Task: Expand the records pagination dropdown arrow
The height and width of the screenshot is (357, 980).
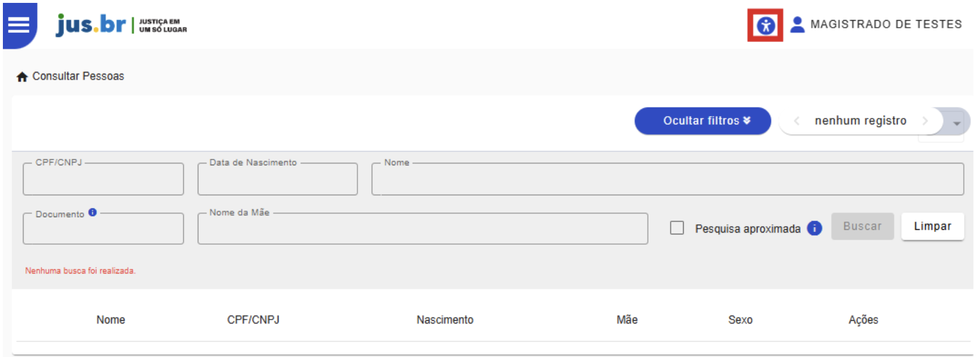Action: point(956,123)
